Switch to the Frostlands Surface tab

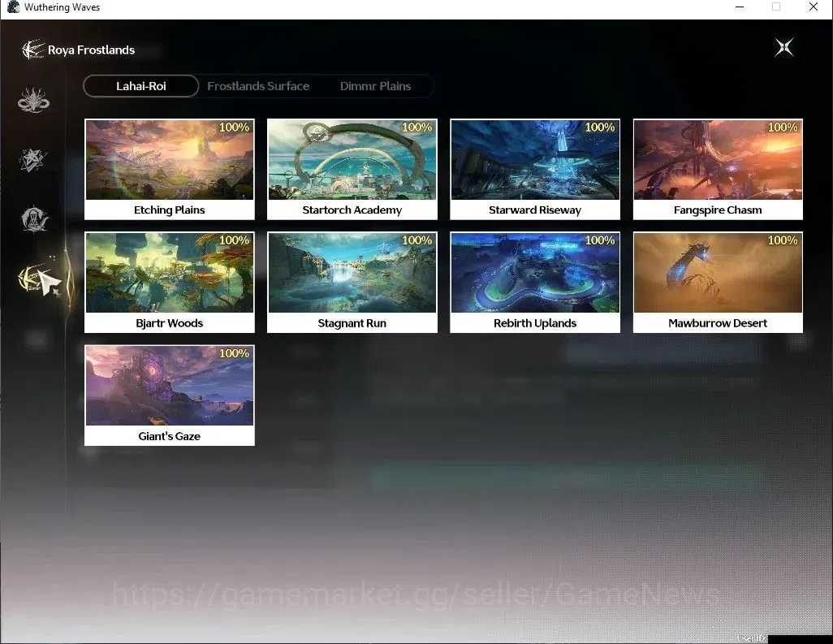(258, 86)
